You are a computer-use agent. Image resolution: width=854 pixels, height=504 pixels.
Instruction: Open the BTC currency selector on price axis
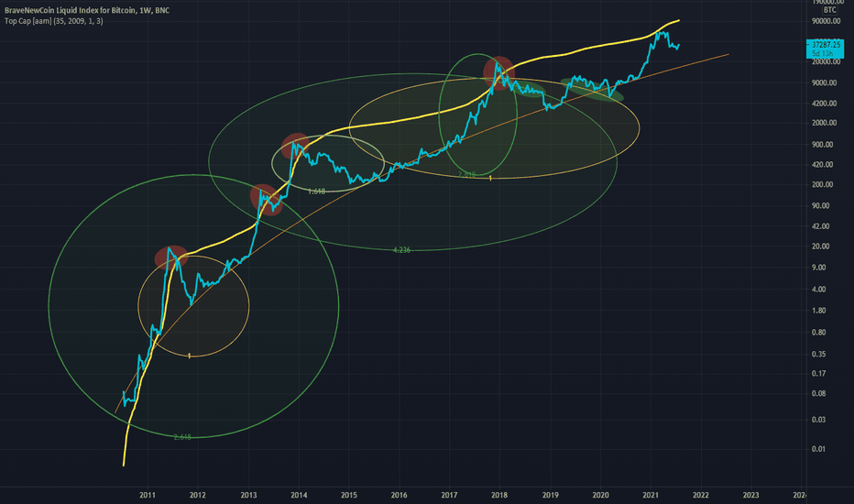829,10
